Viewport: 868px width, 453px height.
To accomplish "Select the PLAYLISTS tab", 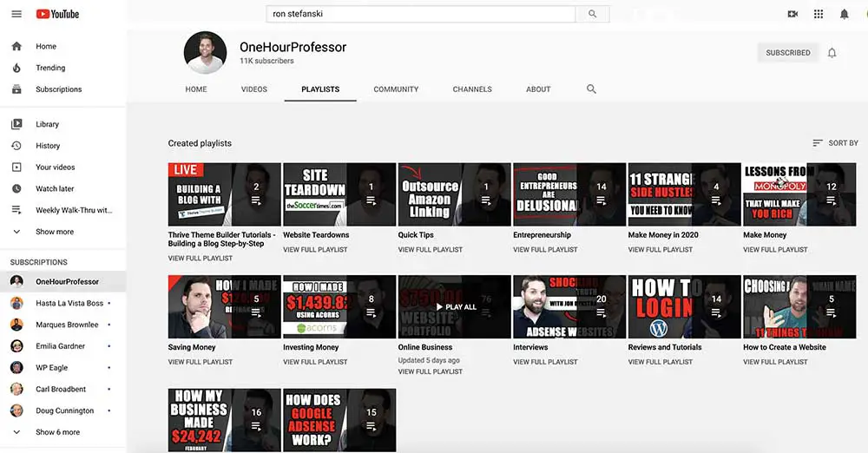I will point(320,89).
